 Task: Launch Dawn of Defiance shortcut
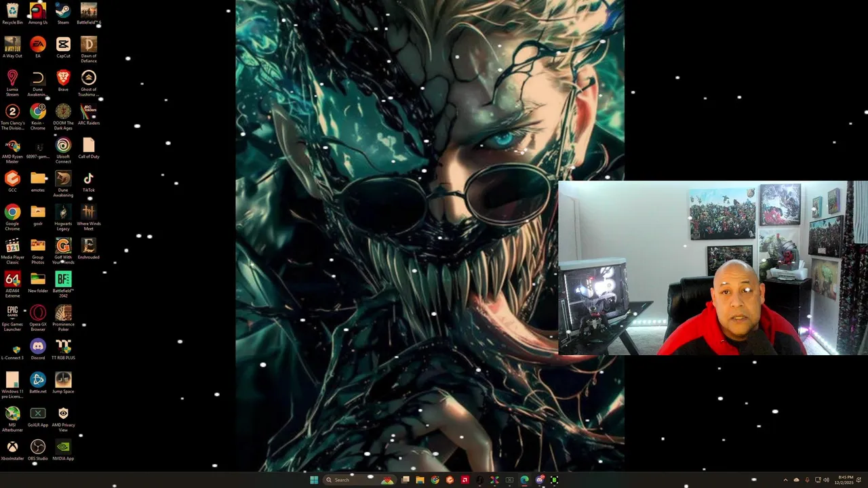click(x=89, y=49)
